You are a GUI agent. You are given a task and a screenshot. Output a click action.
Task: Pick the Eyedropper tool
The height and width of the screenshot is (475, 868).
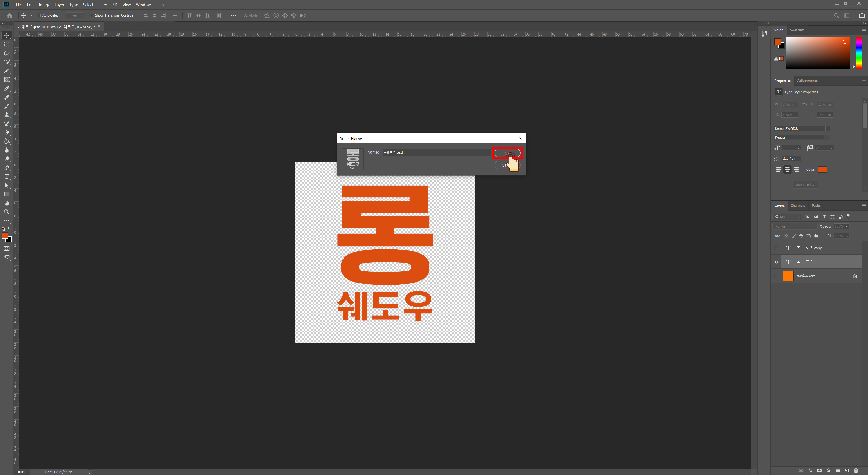click(7, 88)
